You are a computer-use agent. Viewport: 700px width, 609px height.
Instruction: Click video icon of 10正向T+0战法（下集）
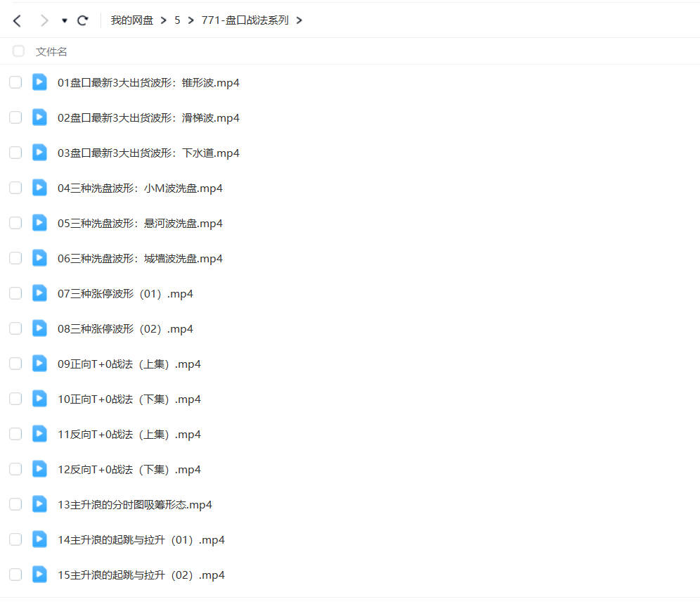click(39, 399)
